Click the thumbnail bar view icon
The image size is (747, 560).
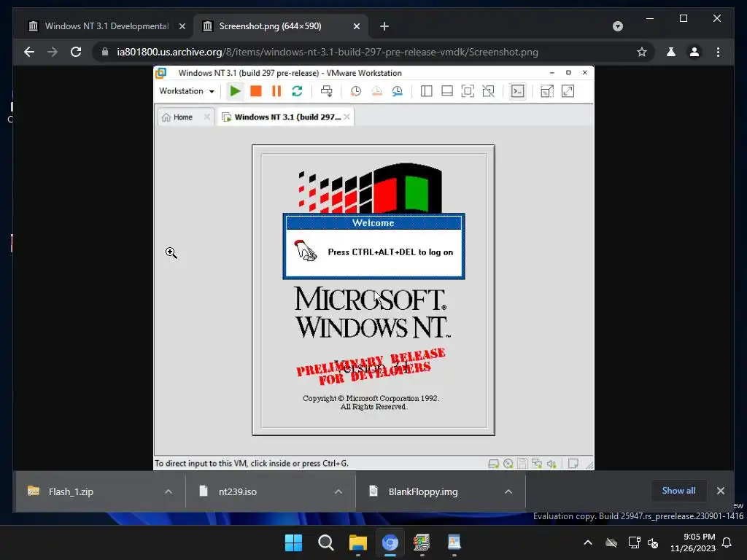click(x=447, y=91)
